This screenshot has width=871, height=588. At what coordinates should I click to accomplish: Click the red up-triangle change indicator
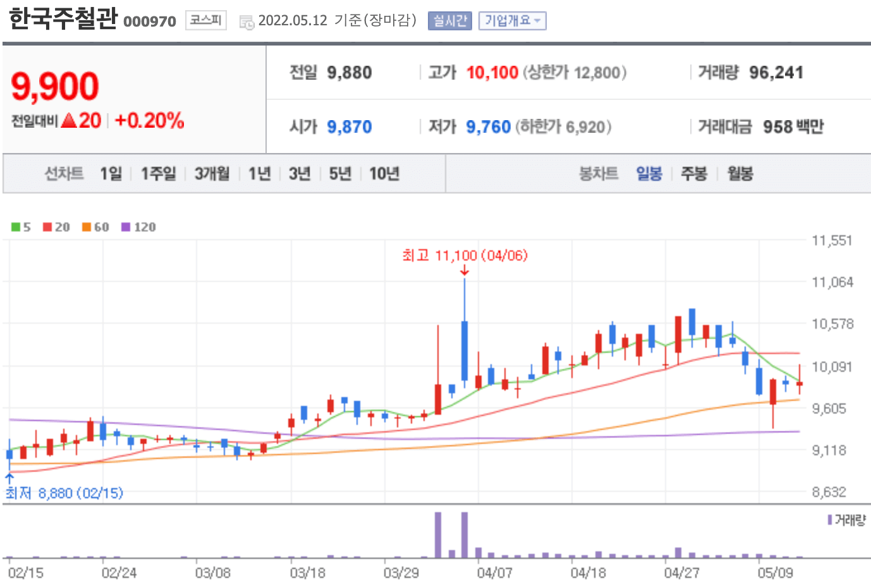pos(69,120)
